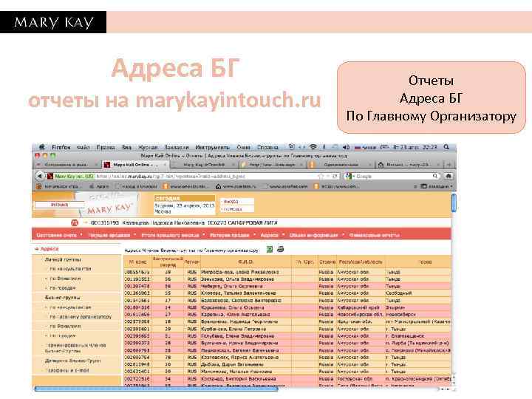Click the Ф.И.О. column header

coord(245,262)
